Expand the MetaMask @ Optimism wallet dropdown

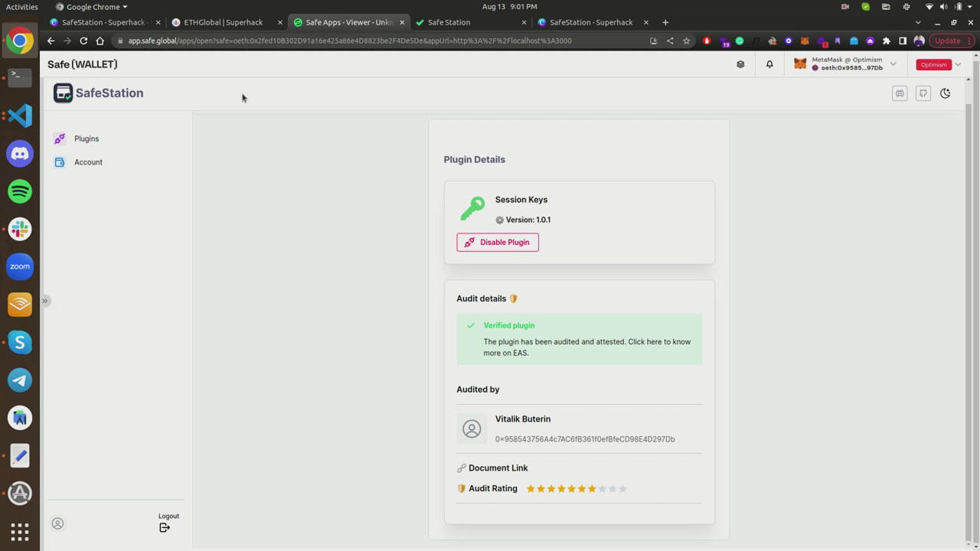tap(893, 64)
